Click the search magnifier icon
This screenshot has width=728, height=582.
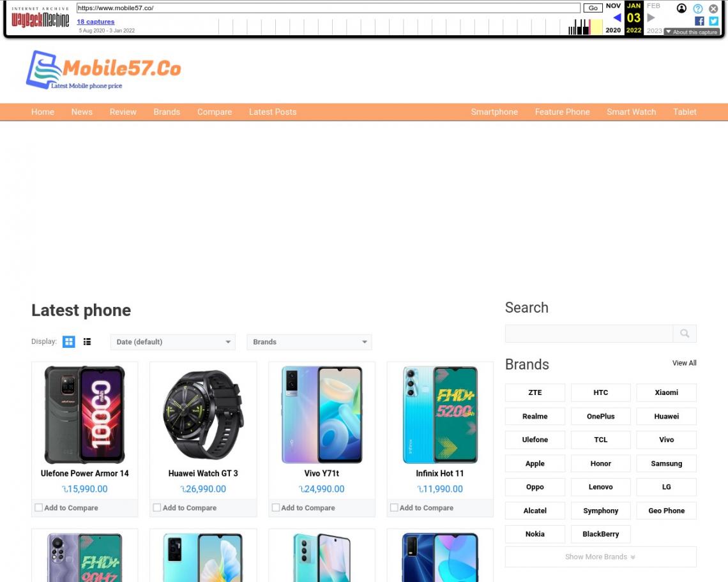pos(685,333)
